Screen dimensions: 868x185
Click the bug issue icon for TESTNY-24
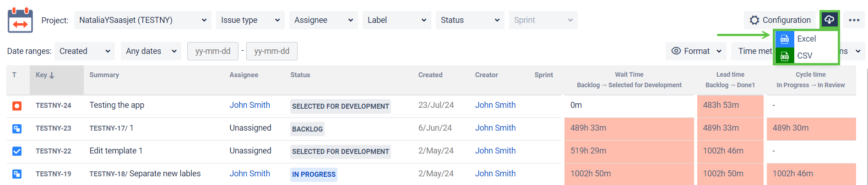tap(17, 106)
